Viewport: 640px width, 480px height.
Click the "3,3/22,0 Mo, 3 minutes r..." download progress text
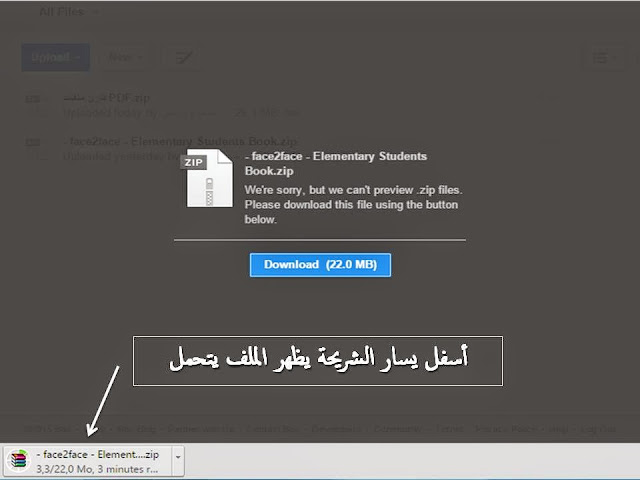coord(97,469)
